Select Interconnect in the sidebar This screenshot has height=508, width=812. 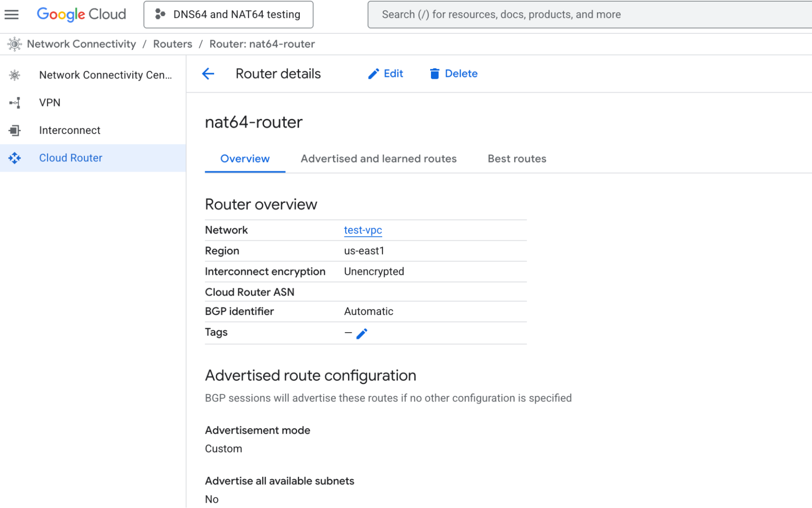69,130
